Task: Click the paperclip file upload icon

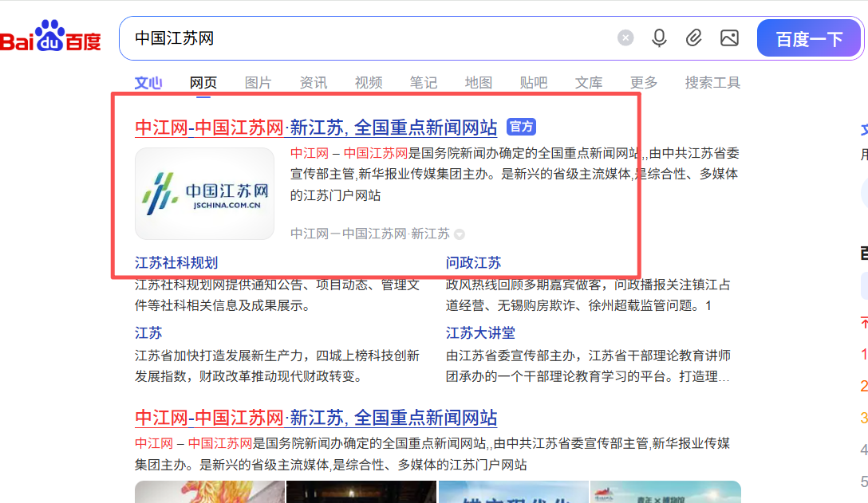Action: click(x=693, y=37)
